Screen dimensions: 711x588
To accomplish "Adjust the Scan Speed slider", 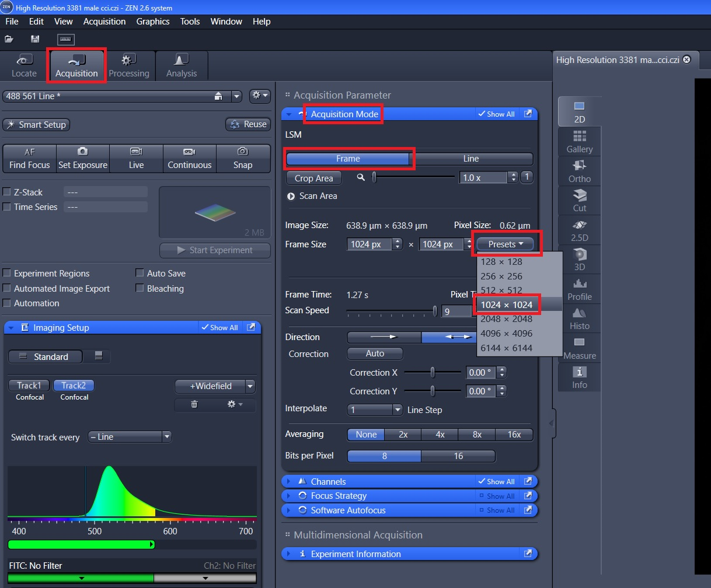I will click(434, 311).
